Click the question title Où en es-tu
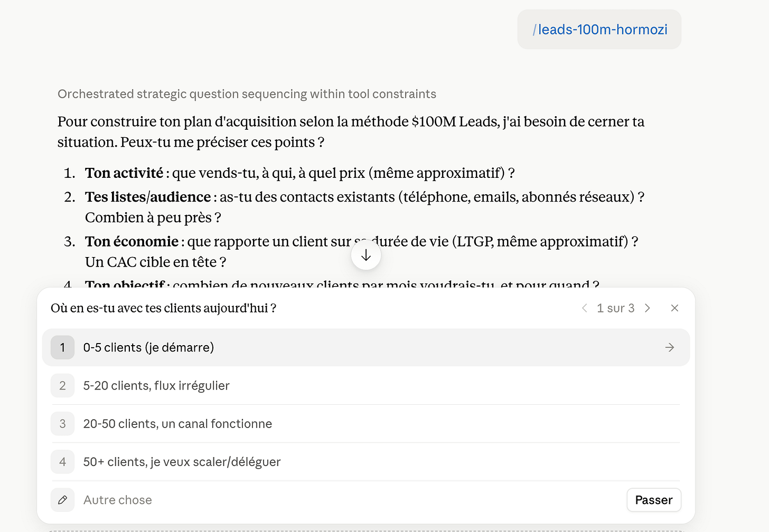Viewport: 769px width, 532px height. (x=163, y=308)
